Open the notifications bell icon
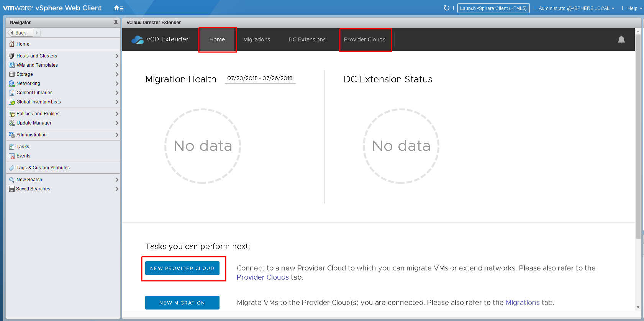The height and width of the screenshot is (321, 644). pyautogui.click(x=621, y=39)
